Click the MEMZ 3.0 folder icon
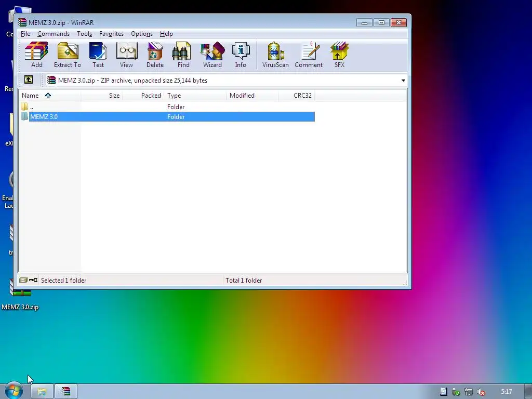 pos(24,116)
